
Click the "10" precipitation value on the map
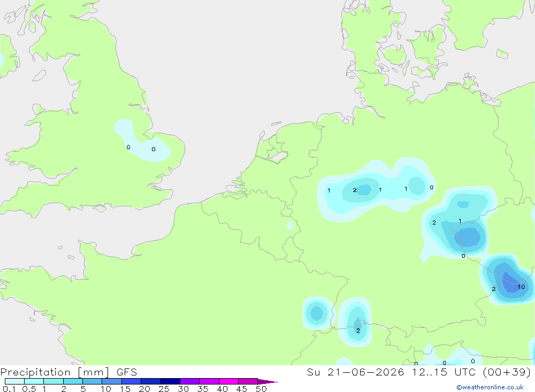[x=521, y=287]
